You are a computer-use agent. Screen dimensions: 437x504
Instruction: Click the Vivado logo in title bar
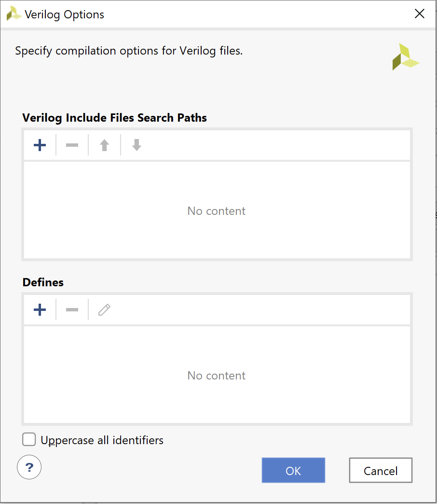tap(14, 14)
